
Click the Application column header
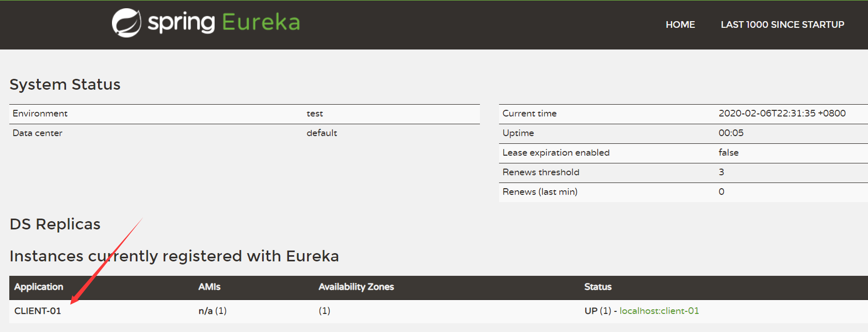39,287
